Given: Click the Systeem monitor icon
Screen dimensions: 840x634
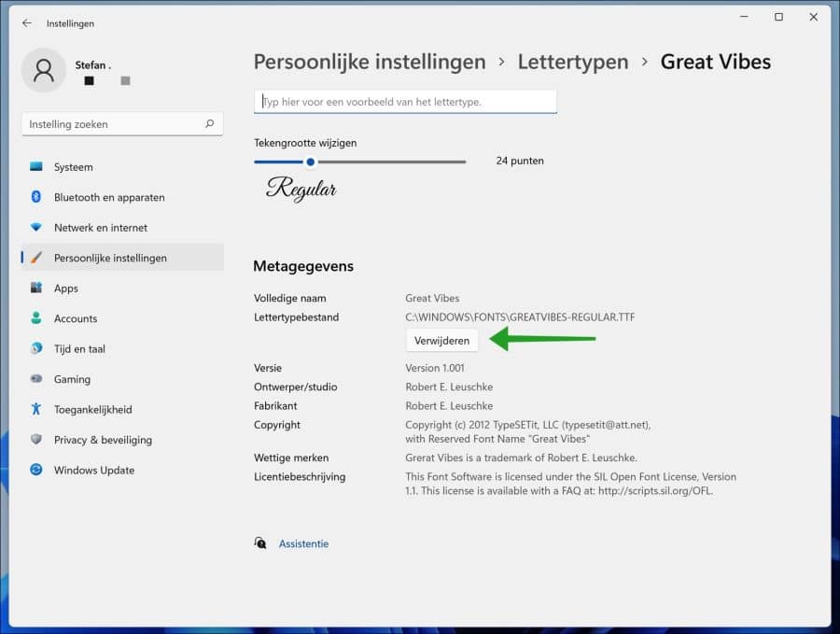Looking at the screenshot, I should point(35,167).
